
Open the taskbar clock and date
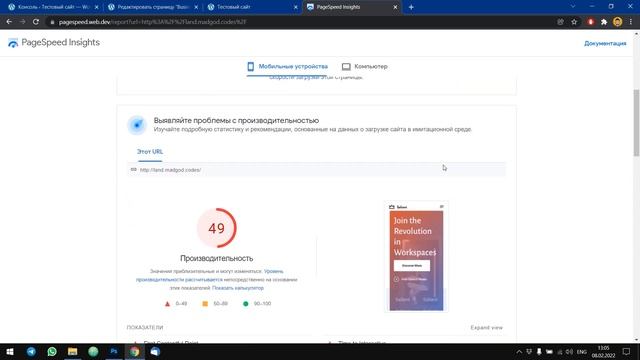tap(603, 352)
